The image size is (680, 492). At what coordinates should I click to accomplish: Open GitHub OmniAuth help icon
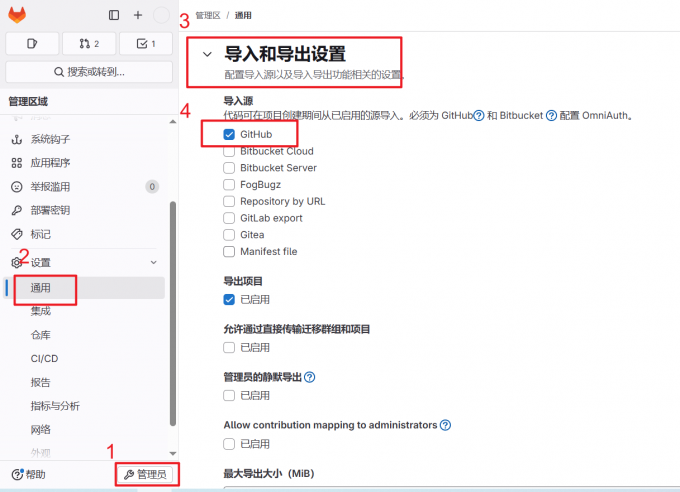tap(478, 115)
